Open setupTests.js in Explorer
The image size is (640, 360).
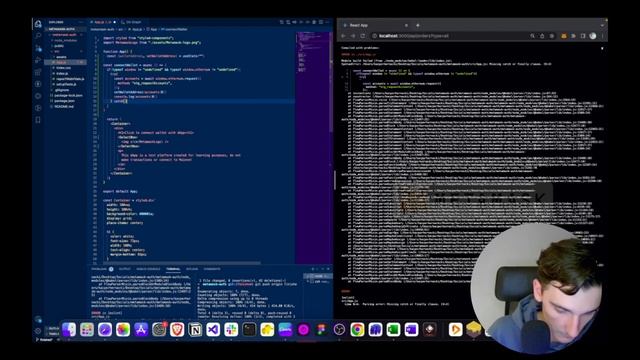(67, 84)
